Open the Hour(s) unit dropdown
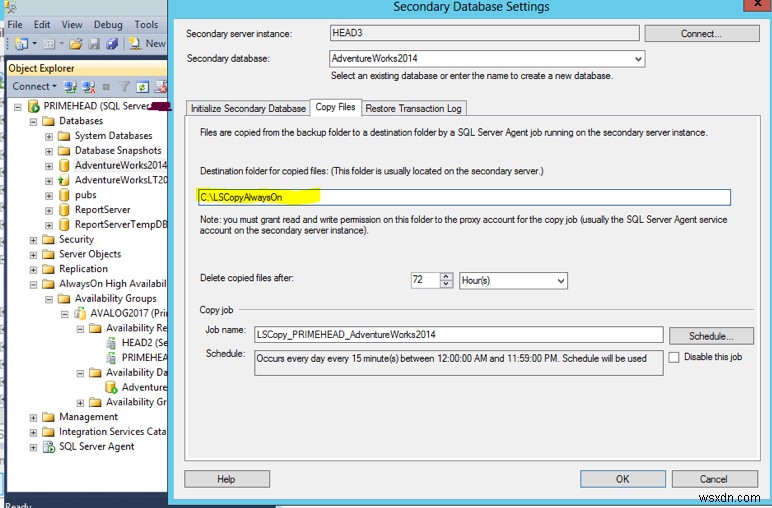The width and height of the screenshot is (772, 508). pos(560,281)
